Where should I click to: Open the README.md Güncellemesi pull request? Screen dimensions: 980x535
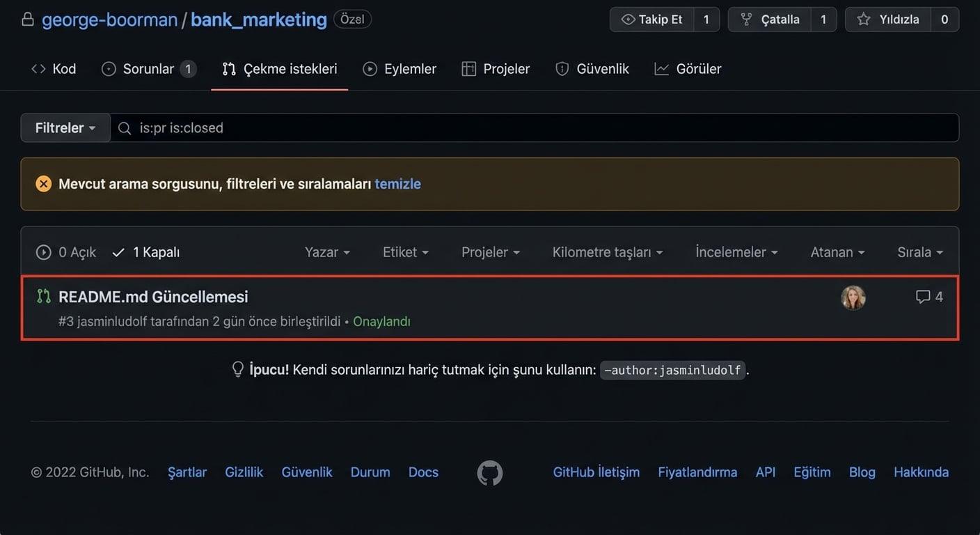[x=153, y=296]
